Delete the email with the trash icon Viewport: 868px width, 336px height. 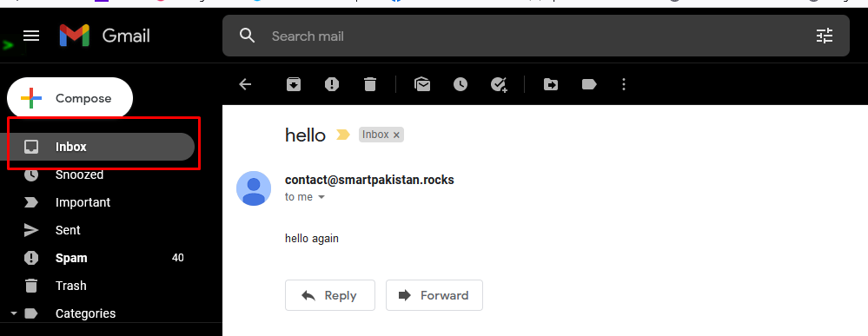(370, 84)
